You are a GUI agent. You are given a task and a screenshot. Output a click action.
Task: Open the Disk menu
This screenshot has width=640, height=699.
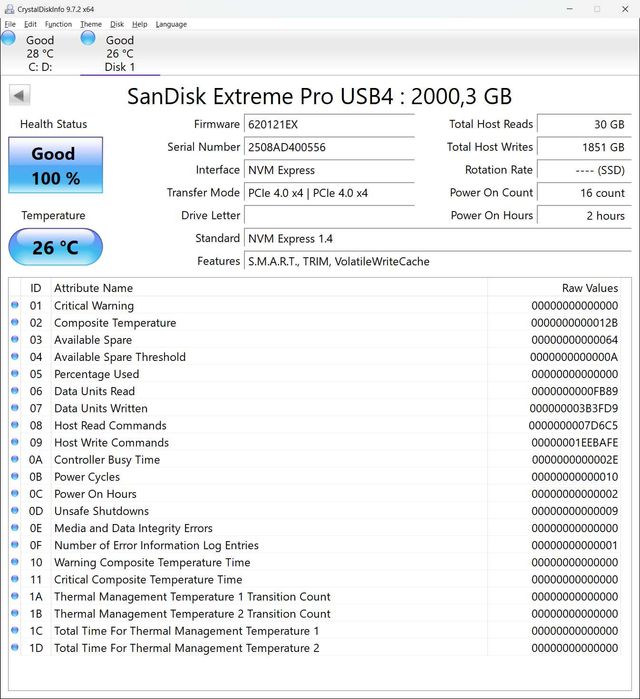(x=117, y=24)
